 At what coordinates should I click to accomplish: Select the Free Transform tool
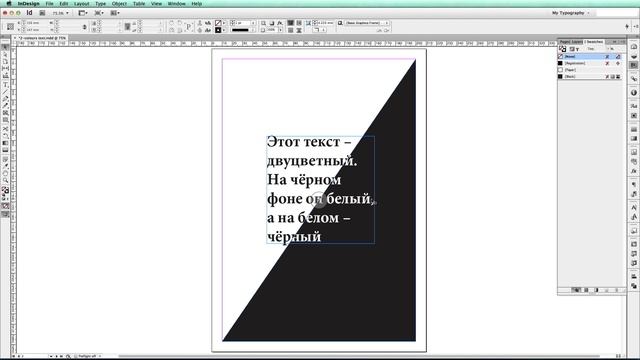[5, 136]
